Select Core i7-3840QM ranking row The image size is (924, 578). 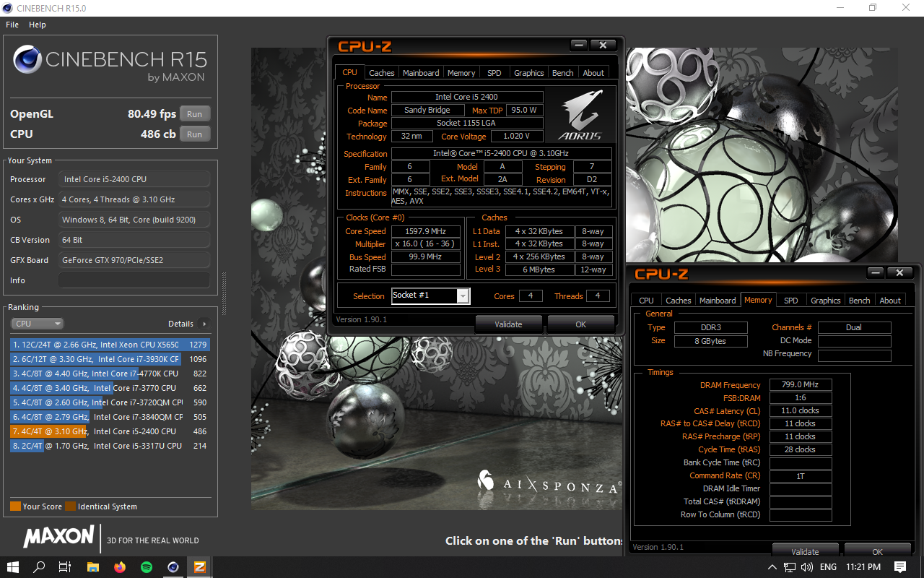pos(110,417)
